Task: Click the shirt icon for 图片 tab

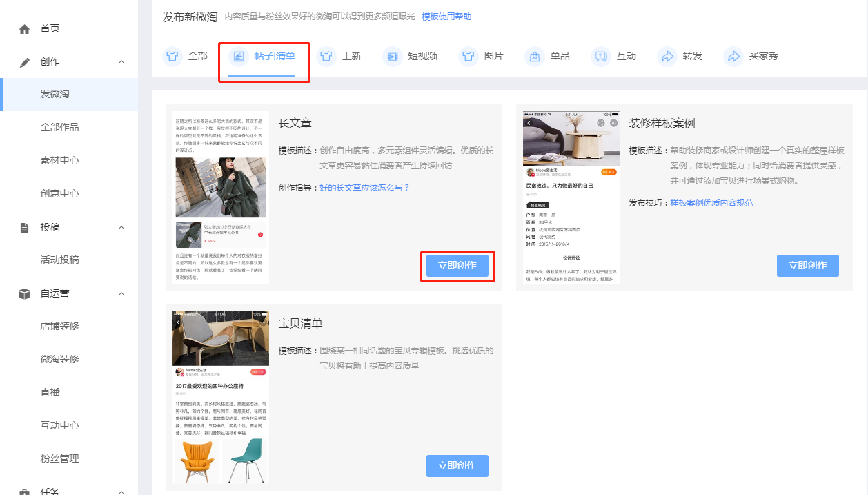Action: tap(468, 57)
